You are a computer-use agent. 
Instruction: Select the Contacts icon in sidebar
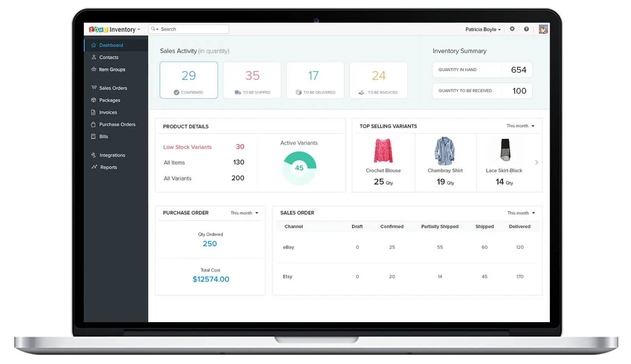pyautogui.click(x=94, y=57)
